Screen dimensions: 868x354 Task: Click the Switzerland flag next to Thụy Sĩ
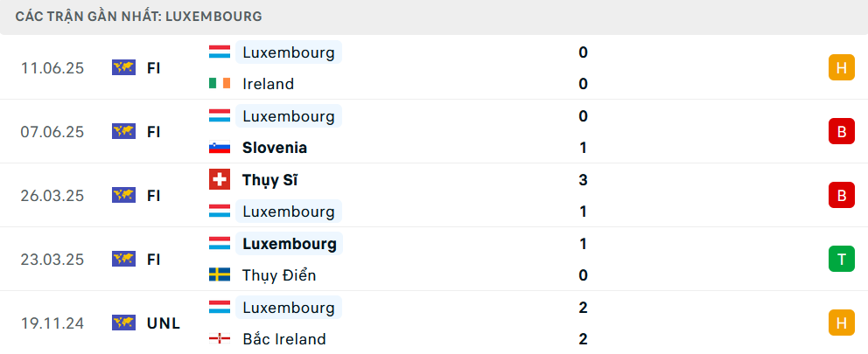click(220, 180)
